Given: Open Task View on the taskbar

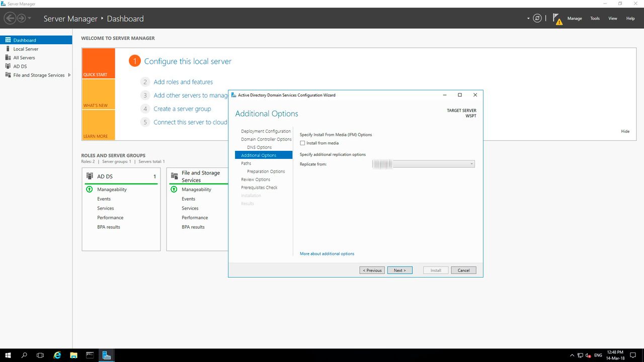Looking at the screenshot, I should (x=40, y=355).
